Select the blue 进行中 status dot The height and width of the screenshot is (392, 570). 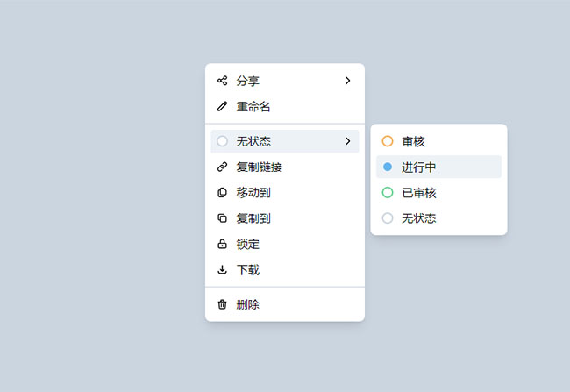point(388,167)
